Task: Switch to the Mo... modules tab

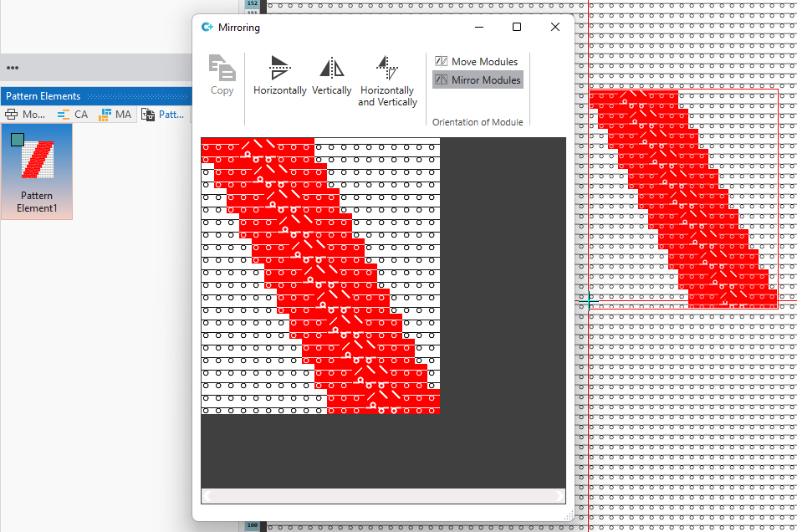Action: coord(25,115)
